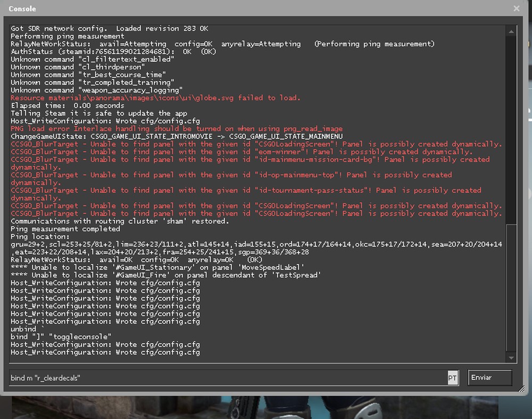
Task: Click the PT autocomplete suggestion button
Action: click(x=453, y=377)
